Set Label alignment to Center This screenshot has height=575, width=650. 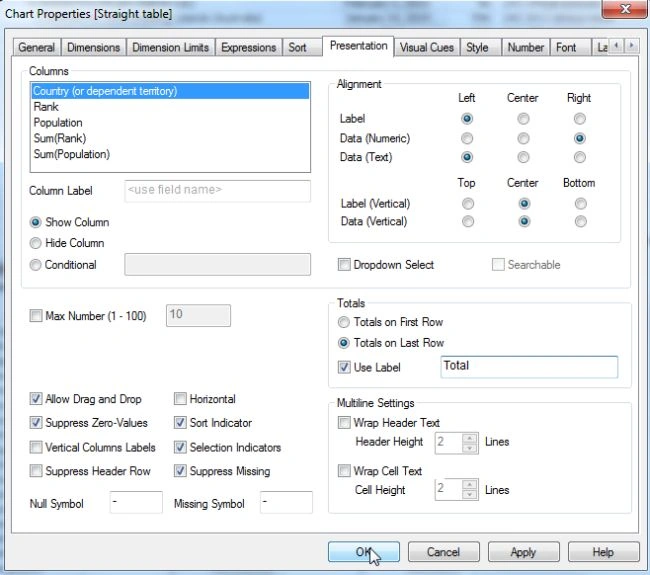pos(523,119)
